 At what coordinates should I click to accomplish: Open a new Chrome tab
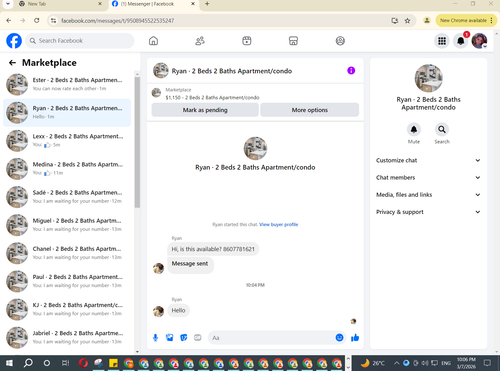pyautogui.click(x=207, y=4)
